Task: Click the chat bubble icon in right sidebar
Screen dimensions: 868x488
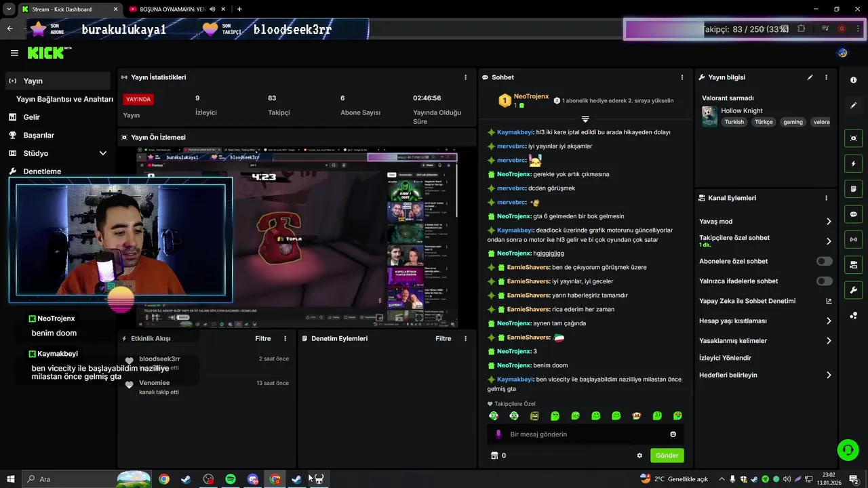Action: point(853,214)
